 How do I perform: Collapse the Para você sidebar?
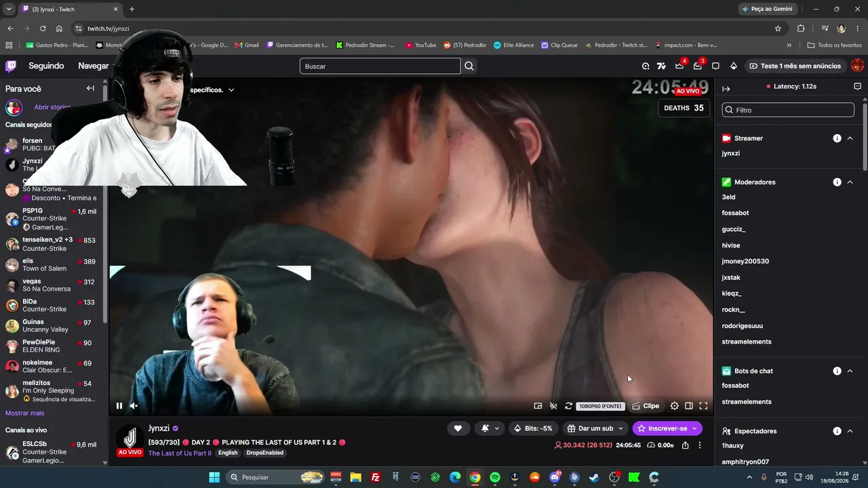(90, 88)
